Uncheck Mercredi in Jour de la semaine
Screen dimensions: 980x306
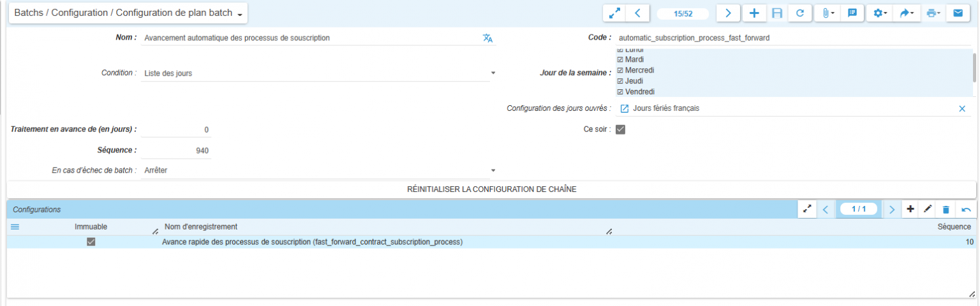[620, 70]
